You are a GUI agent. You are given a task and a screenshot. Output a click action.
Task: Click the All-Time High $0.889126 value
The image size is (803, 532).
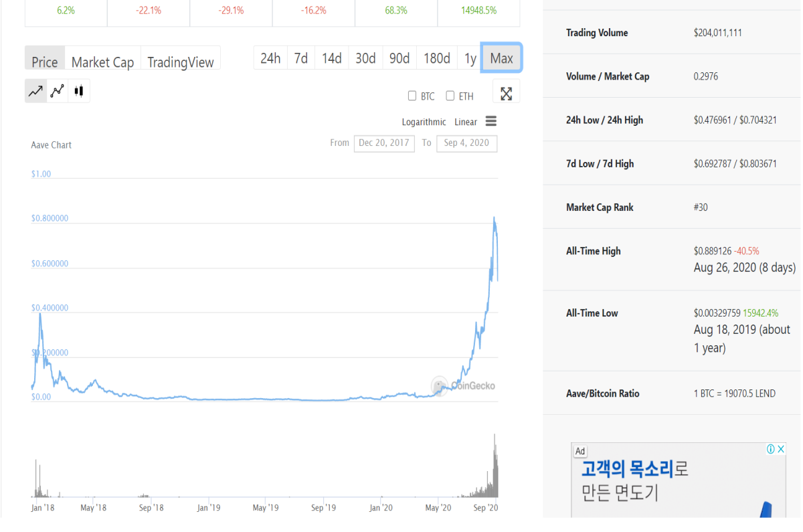point(713,251)
